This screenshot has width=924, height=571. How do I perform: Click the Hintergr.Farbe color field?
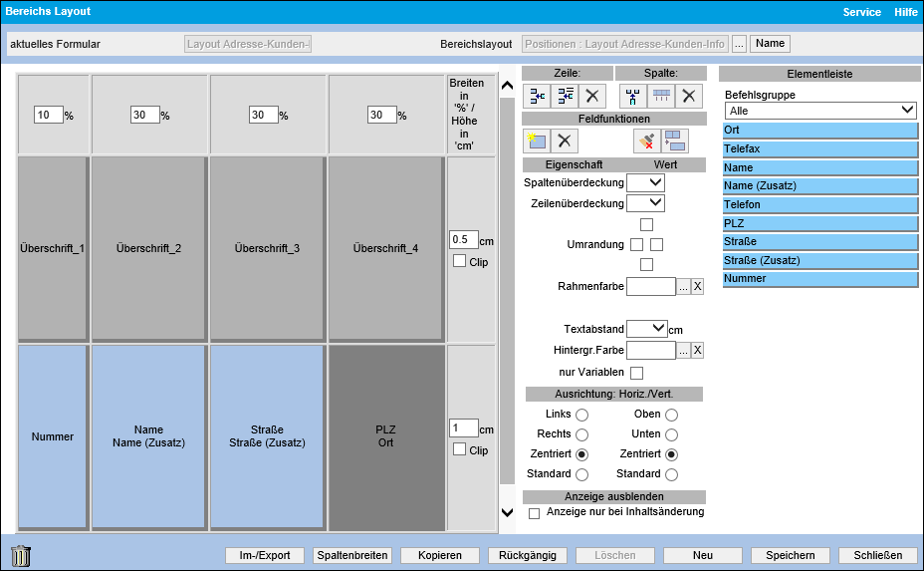pos(651,350)
